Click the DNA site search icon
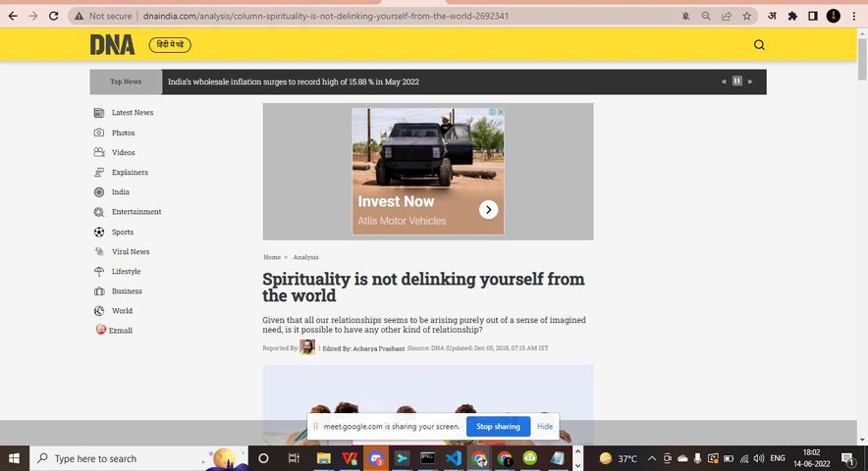The image size is (868, 471). [759, 45]
